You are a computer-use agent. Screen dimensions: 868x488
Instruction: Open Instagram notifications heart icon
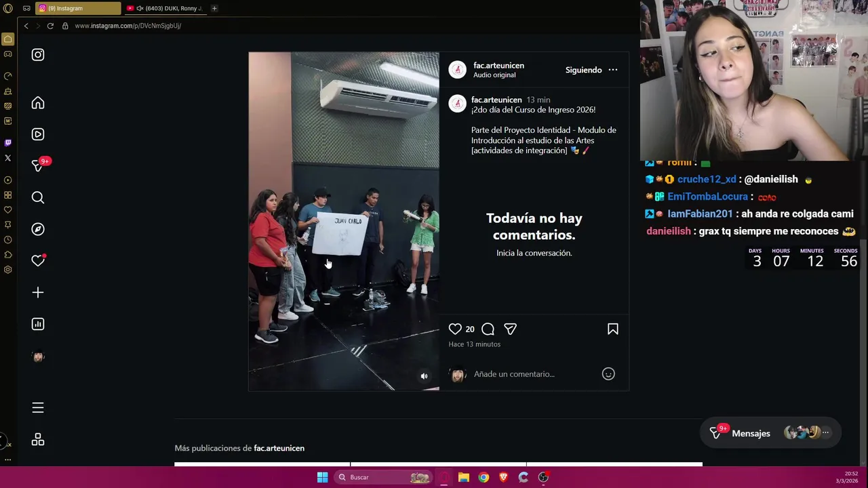click(x=38, y=261)
